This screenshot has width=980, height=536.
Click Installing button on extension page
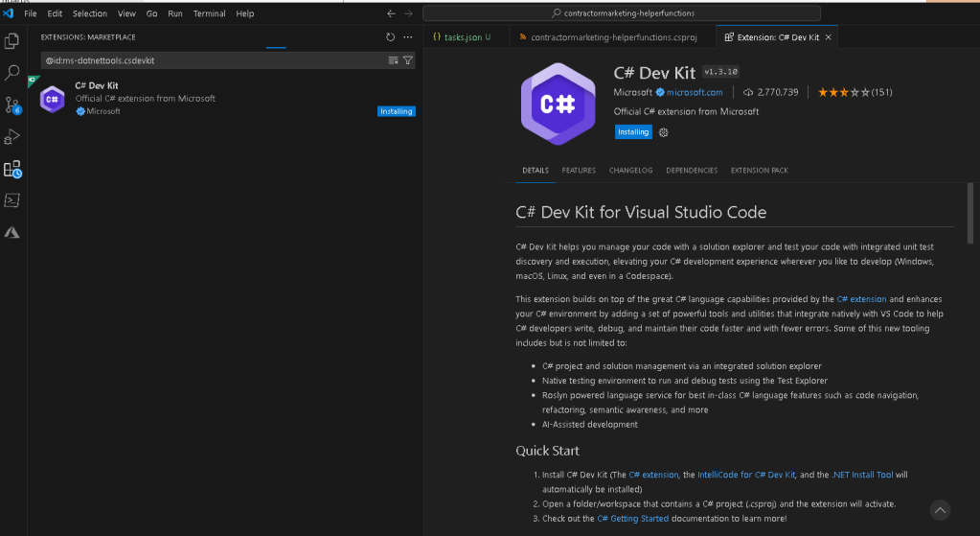coord(633,132)
